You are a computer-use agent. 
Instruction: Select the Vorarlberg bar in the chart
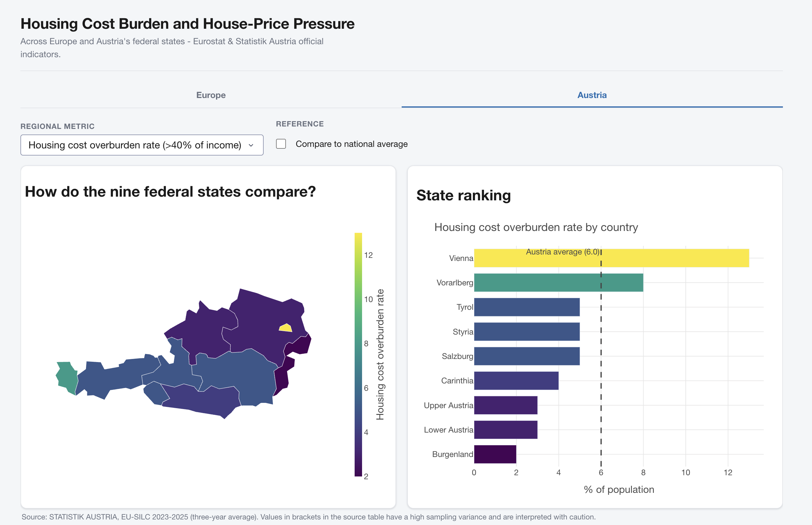point(559,283)
